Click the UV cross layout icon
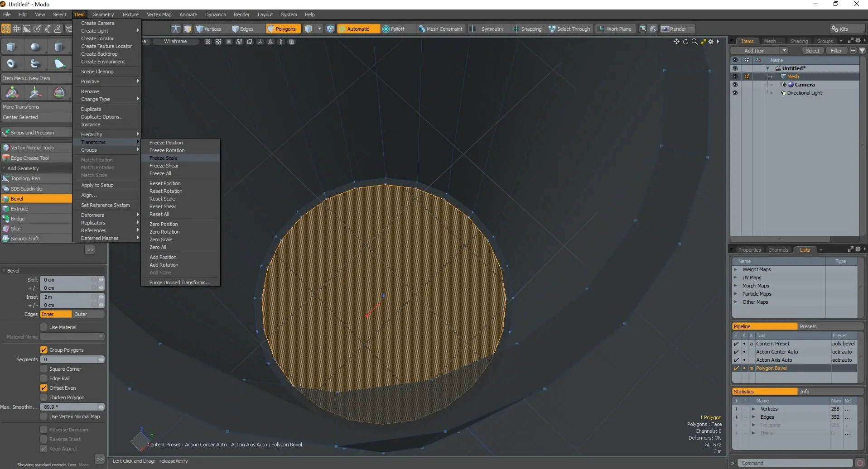868x469 pixels. (x=16, y=29)
